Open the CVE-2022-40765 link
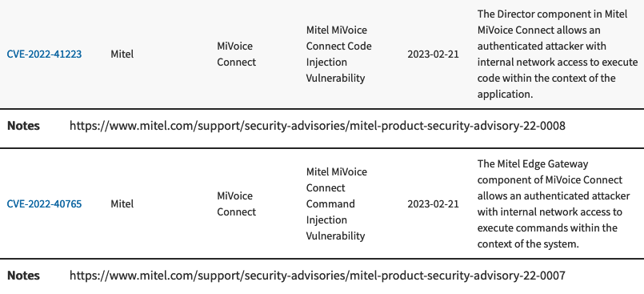The image size is (644, 294). point(44,203)
